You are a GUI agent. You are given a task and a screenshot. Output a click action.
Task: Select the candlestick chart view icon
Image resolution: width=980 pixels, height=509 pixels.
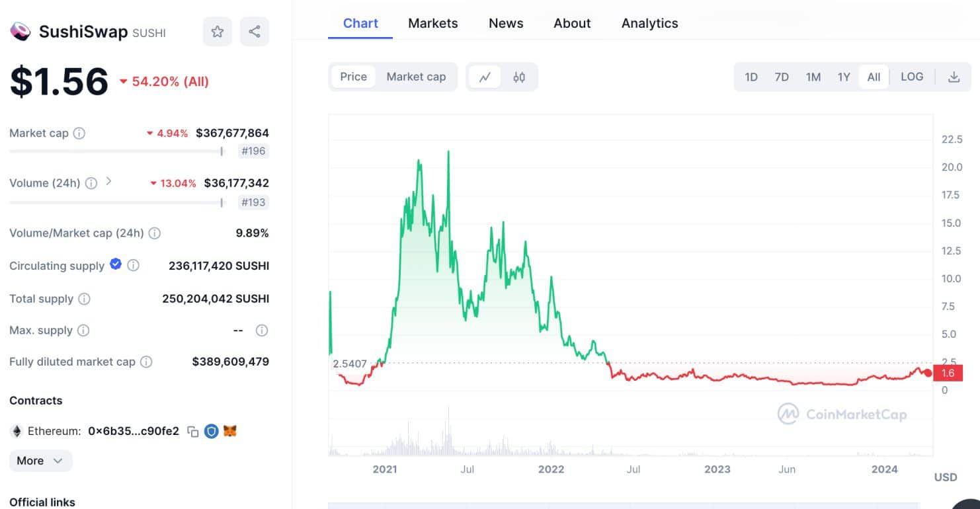(519, 77)
